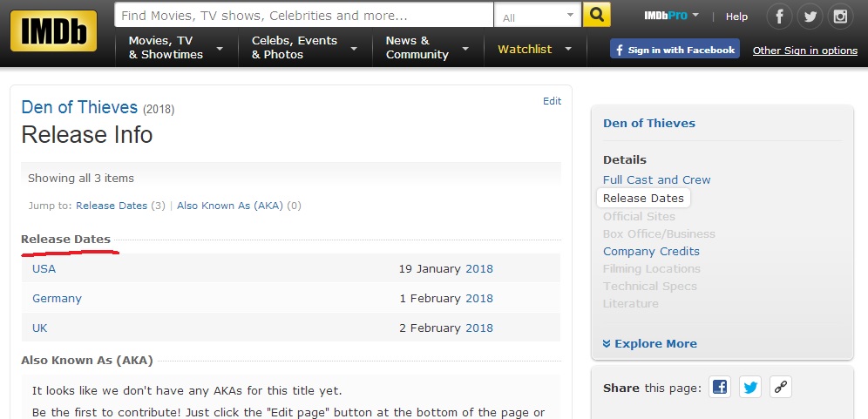The height and width of the screenshot is (419, 868).
Task: Open the IMDbPro dropdown
Action: pyautogui.click(x=673, y=17)
